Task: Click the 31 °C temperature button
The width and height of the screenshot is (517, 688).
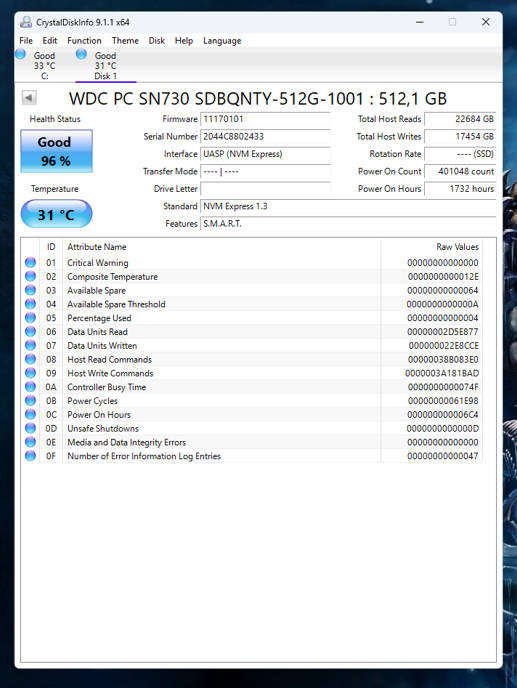Action: 56,214
